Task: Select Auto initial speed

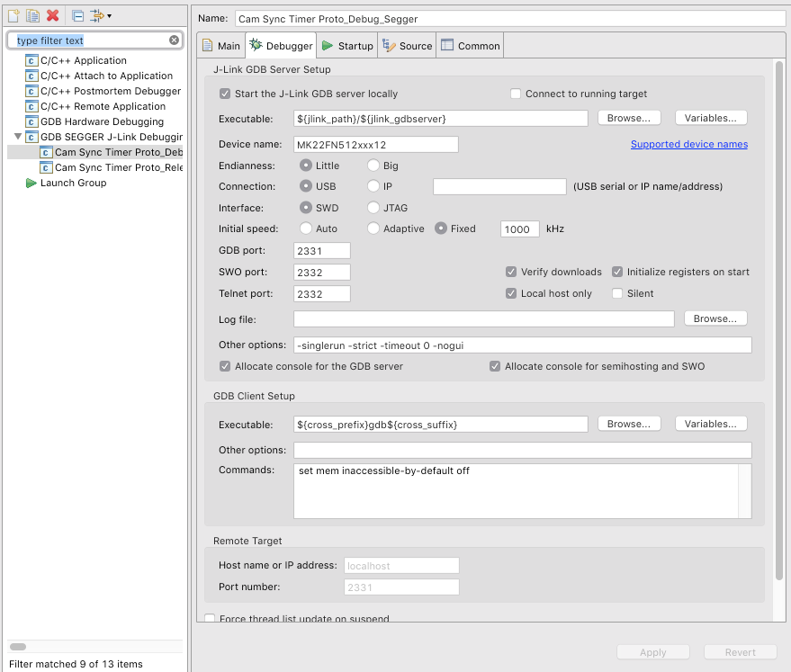Action: [306, 228]
